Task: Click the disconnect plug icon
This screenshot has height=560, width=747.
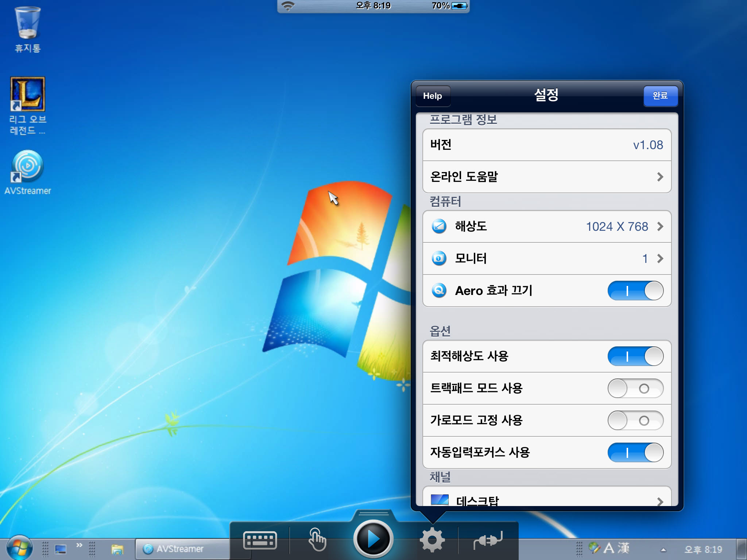Action: [488, 540]
